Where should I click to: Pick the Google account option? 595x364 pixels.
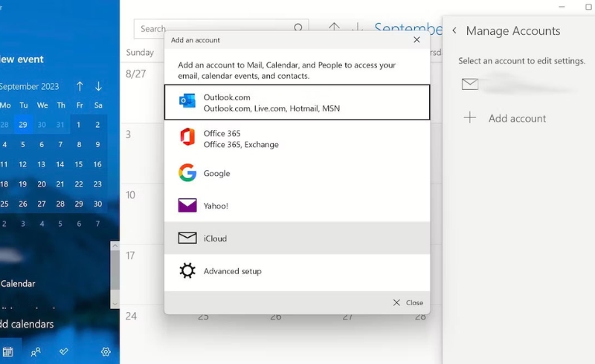click(x=297, y=173)
